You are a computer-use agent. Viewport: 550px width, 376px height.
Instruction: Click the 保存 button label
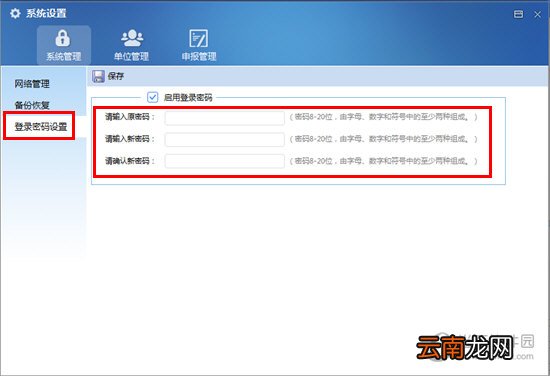[x=116, y=76]
